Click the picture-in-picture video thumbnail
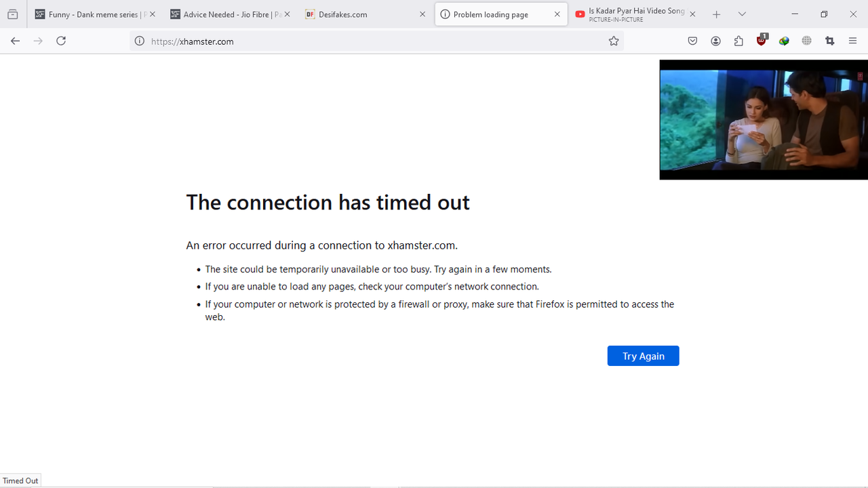868x488 pixels. point(764,119)
